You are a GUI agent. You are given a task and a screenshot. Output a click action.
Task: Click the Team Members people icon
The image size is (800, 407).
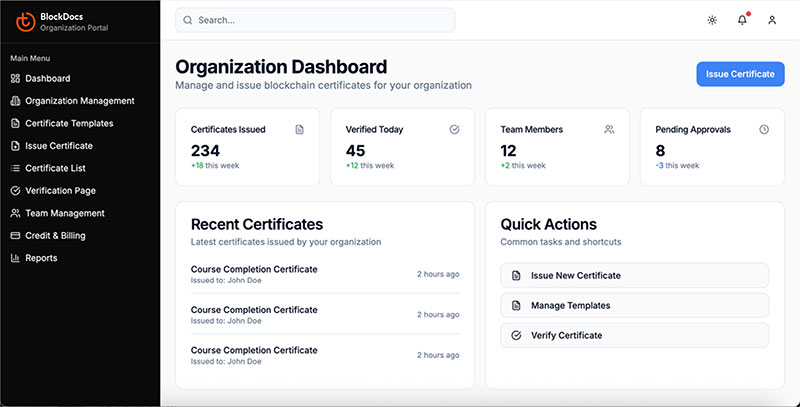coord(609,129)
